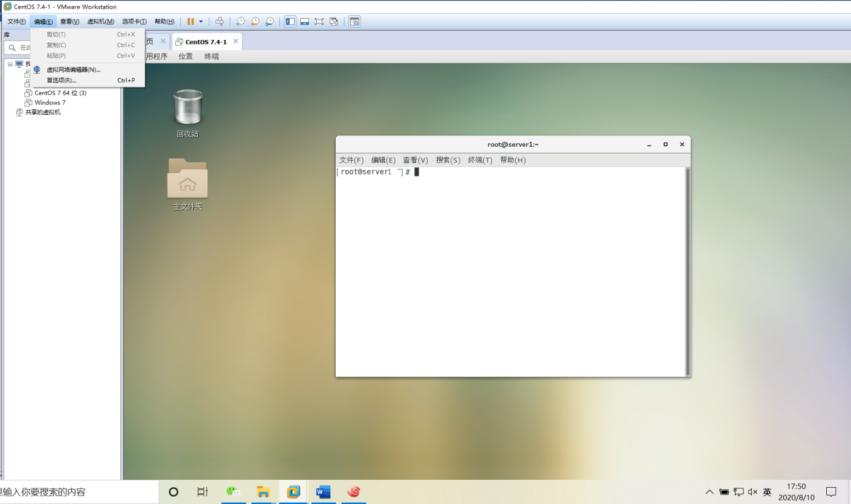The image size is (851, 504).
Task: Open terminal's 终端(T) menu
Action: point(480,160)
